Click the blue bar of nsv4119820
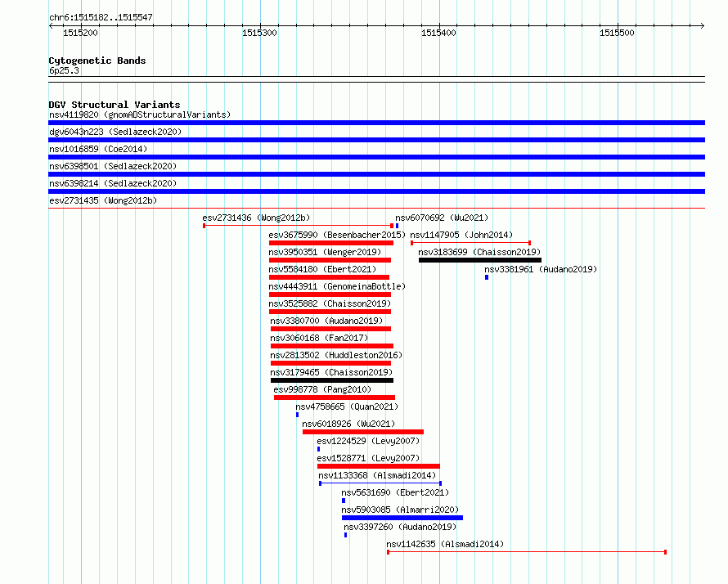728x584 pixels. (x=376, y=123)
